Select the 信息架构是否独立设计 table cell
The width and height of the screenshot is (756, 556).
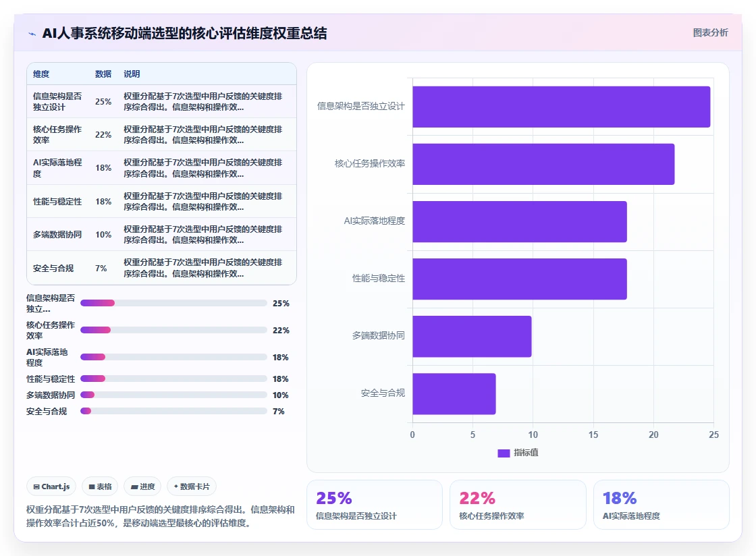coord(57,102)
